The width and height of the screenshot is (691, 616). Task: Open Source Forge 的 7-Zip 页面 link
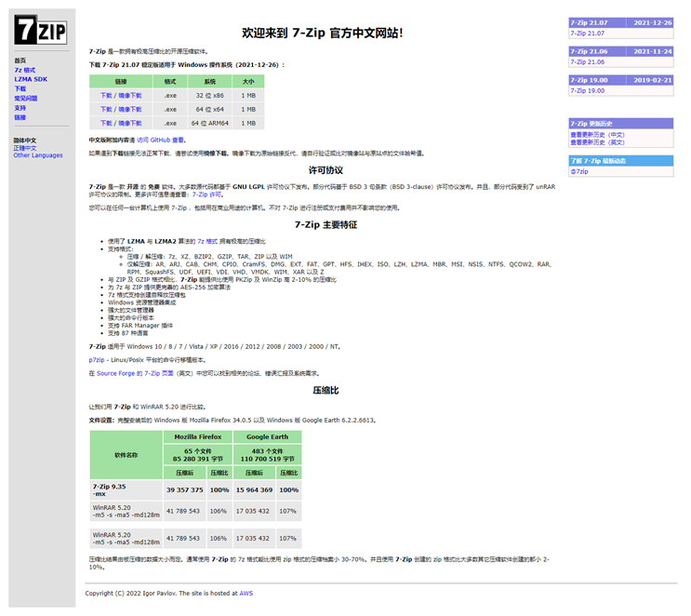(x=135, y=373)
